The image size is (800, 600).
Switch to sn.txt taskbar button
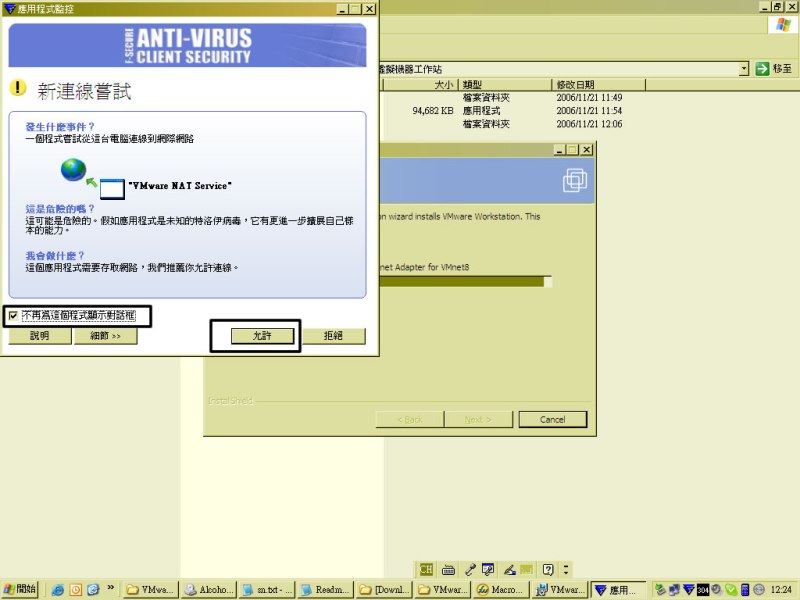(x=267, y=590)
